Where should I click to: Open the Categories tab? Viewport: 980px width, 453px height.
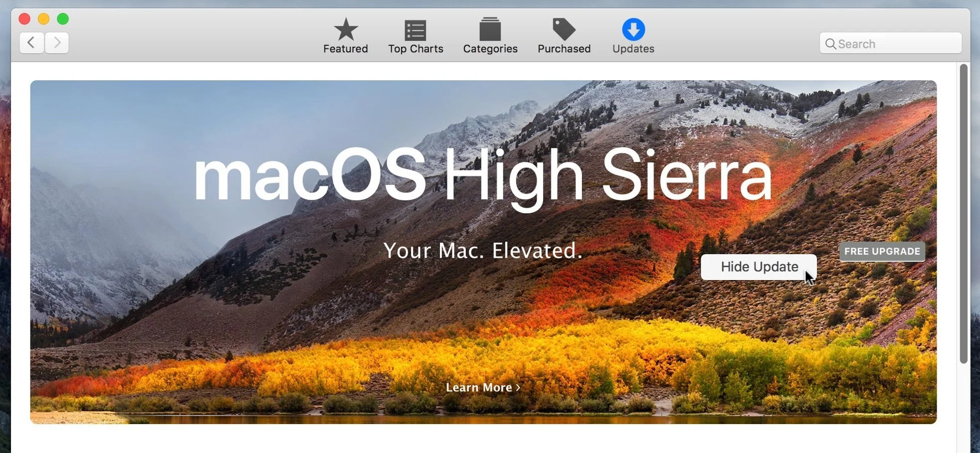(490, 36)
